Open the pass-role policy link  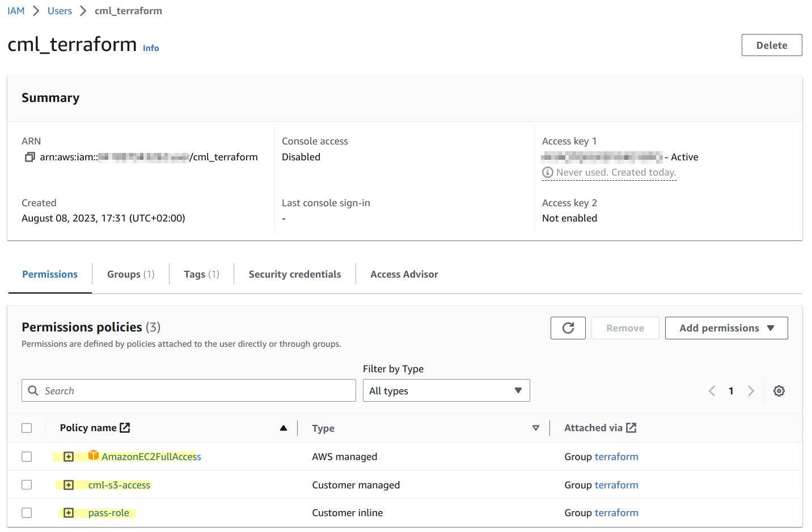click(108, 513)
